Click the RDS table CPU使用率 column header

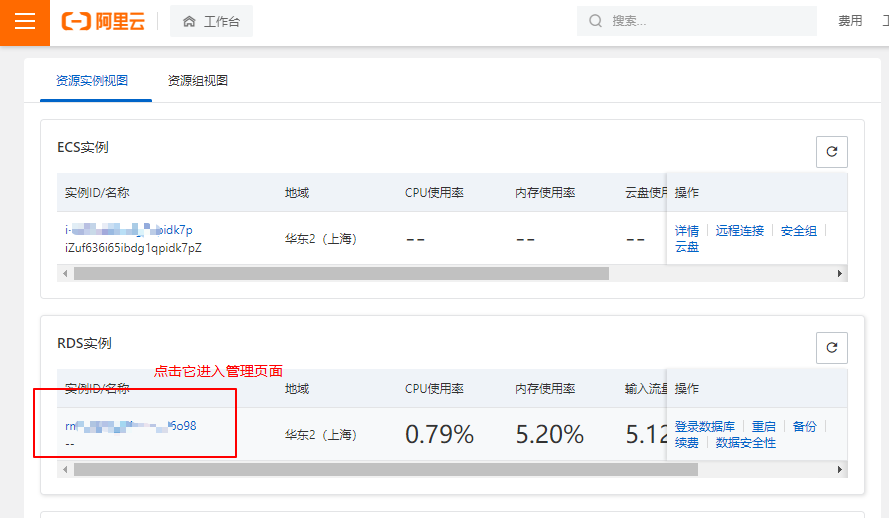tap(434, 389)
